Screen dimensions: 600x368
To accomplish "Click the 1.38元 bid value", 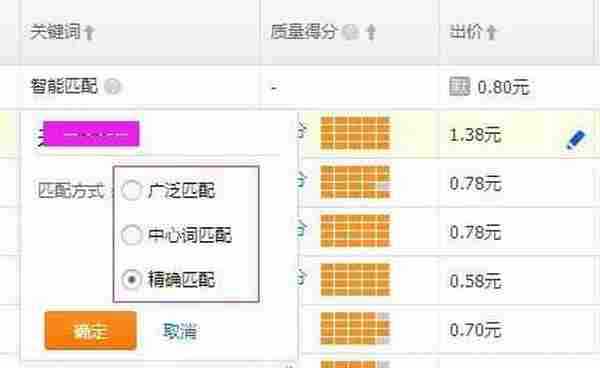I will 475,135.
